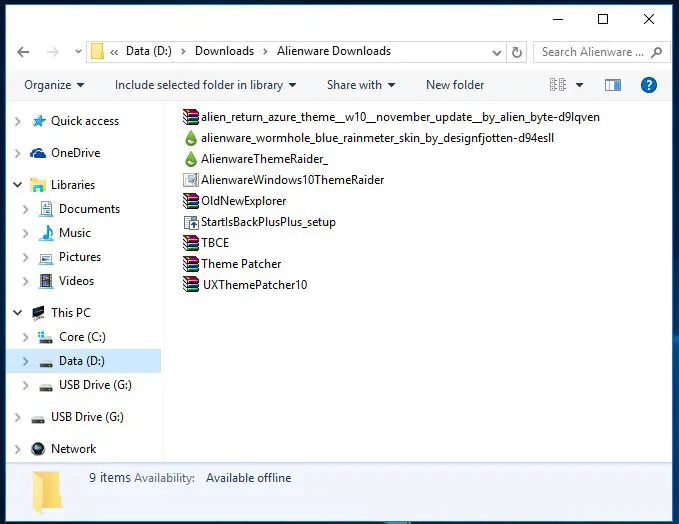This screenshot has height=524, width=679.
Task: Select the Data (D:) breadcrumb
Action: [149, 51]
